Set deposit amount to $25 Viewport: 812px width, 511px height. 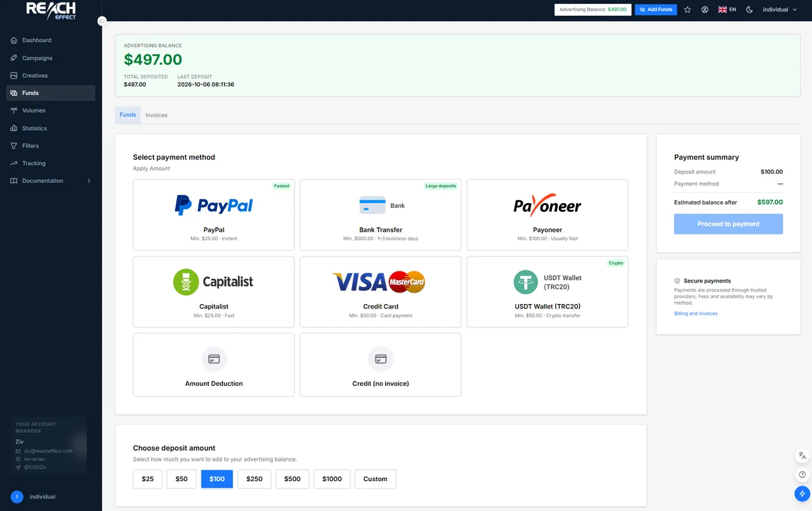tap(148, 479)
